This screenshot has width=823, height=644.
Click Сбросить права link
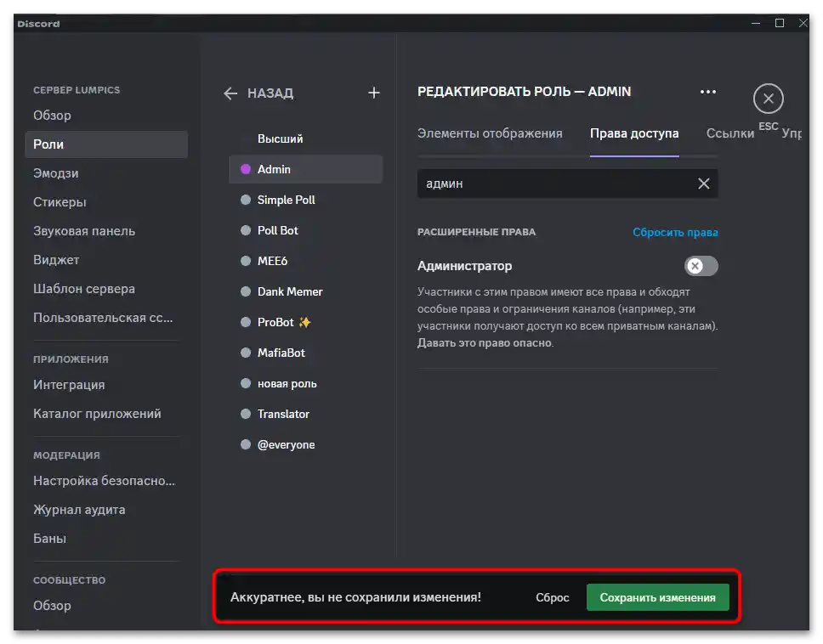pyautogui.click(x=675, y=232)
